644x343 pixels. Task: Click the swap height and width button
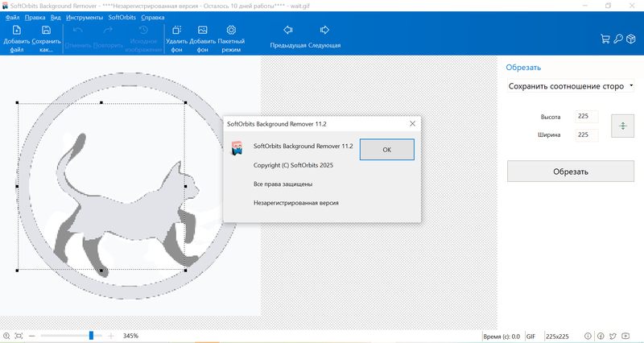coord(622,126)
